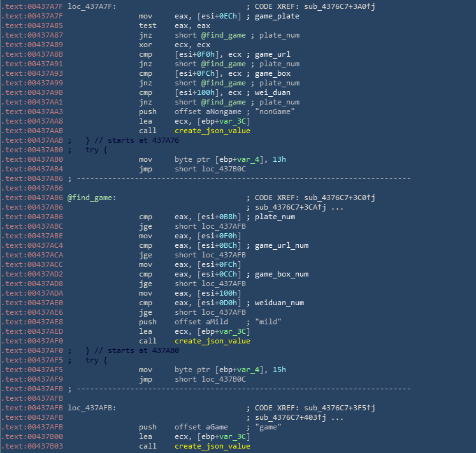Follow create_json_value call at address 00437B03
The image size is (476, 453).
coord(212,446)
